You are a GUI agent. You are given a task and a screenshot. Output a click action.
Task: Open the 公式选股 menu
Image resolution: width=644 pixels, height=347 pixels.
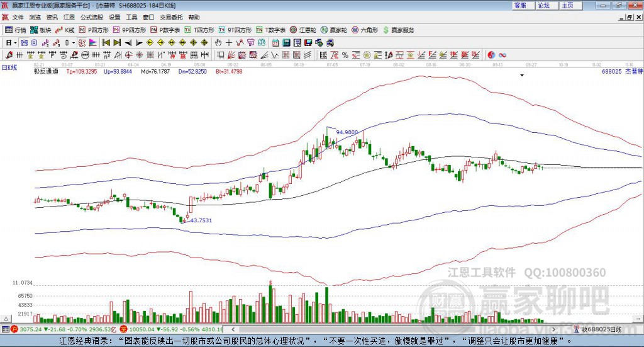(92, 17)
